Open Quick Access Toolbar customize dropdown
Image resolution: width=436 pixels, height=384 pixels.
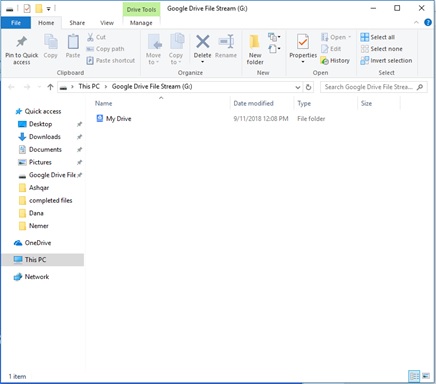pyautogui.click(x=48, y=9)
